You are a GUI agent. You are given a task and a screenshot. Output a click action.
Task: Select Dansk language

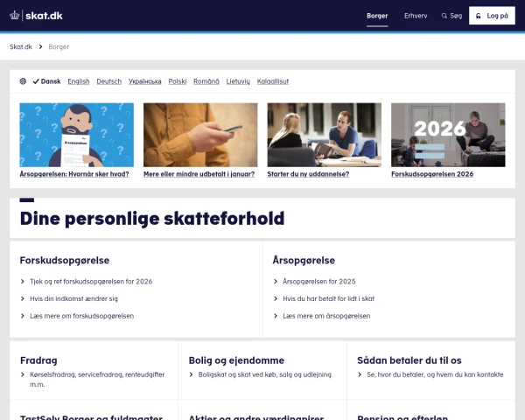click(51, 81)
